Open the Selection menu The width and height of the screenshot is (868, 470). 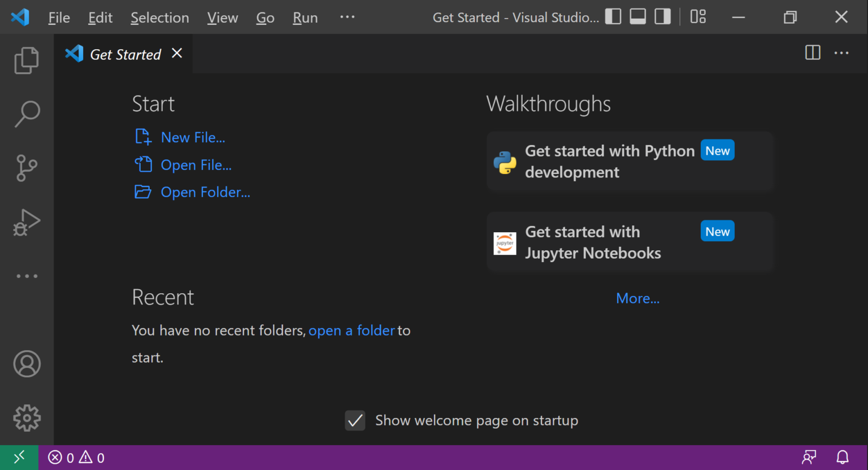click(x=159, y=18)
